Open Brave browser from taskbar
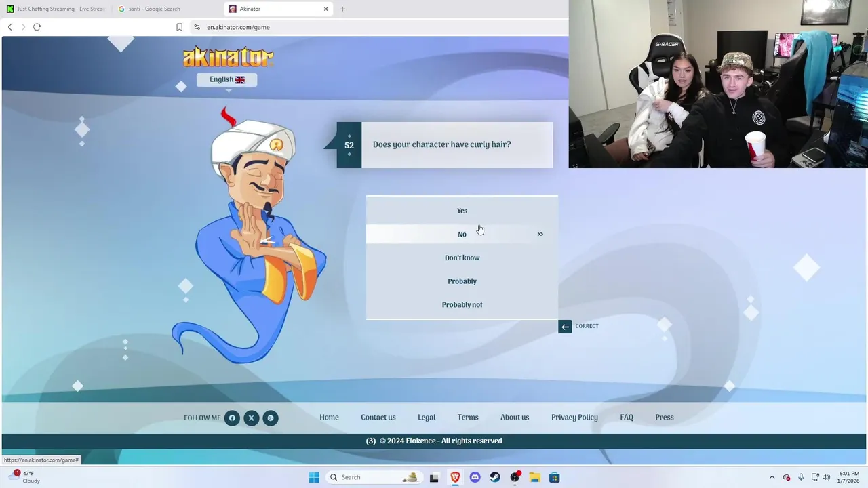The width and height of the screenshot is (868, 488). click(455, 477)
